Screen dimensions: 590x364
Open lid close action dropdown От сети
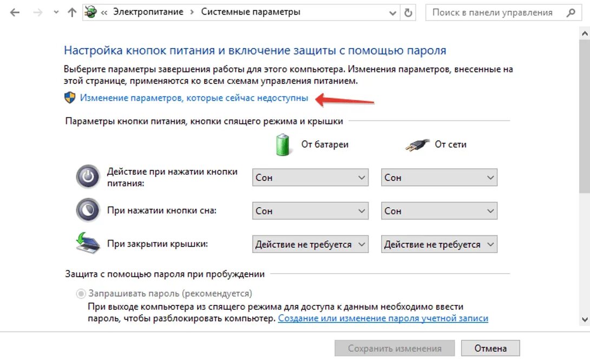click(439, 244)
